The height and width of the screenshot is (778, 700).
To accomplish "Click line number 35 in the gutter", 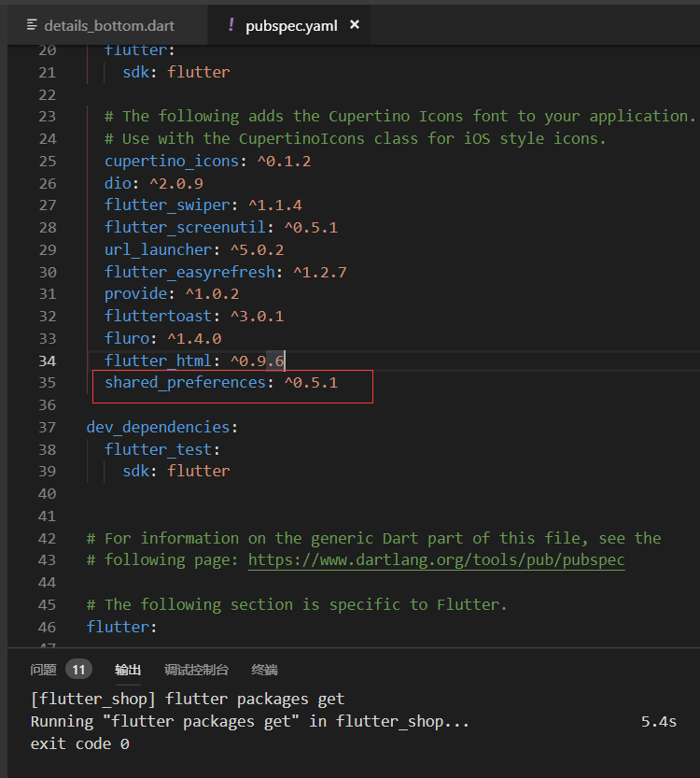I will (x=47, y=383).
